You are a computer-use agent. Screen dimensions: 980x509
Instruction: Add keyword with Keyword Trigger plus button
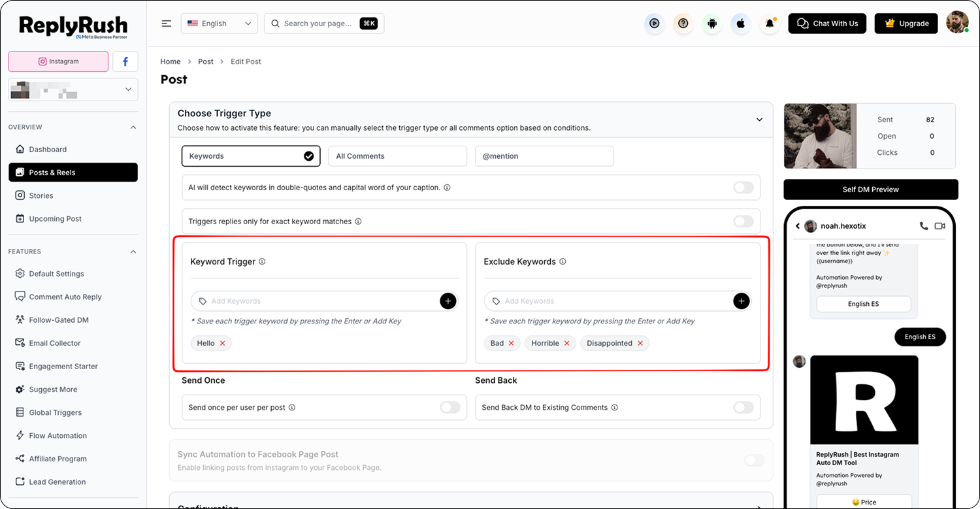click(x=448, y=301)
